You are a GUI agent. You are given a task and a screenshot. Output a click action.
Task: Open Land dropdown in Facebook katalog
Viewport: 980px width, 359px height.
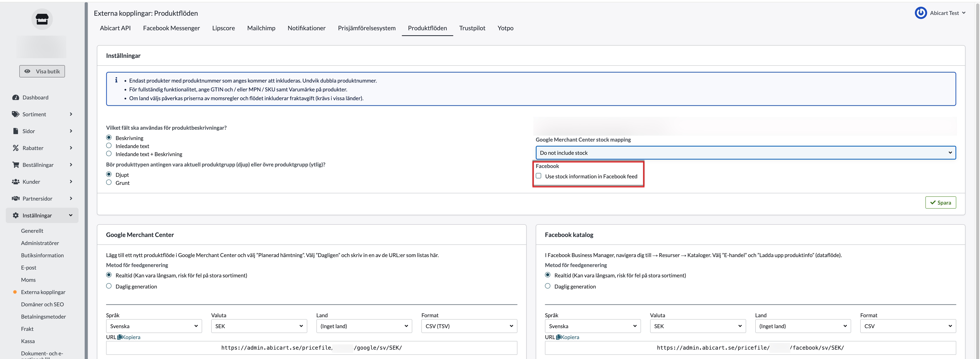[x=803, y=326]
